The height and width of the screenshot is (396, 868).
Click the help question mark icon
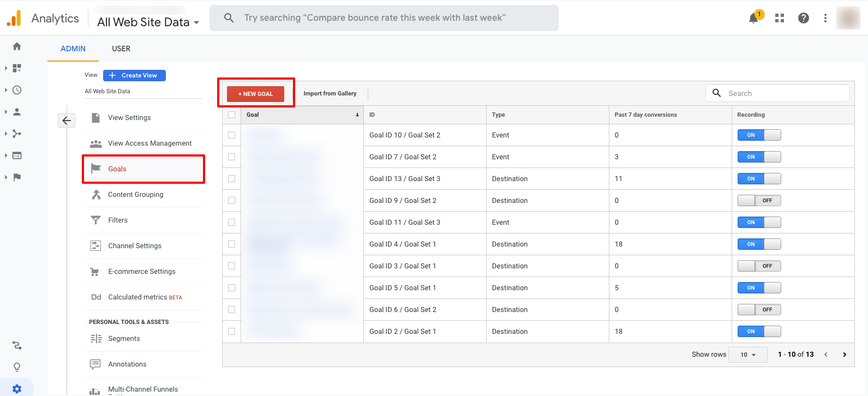point(803,18)
